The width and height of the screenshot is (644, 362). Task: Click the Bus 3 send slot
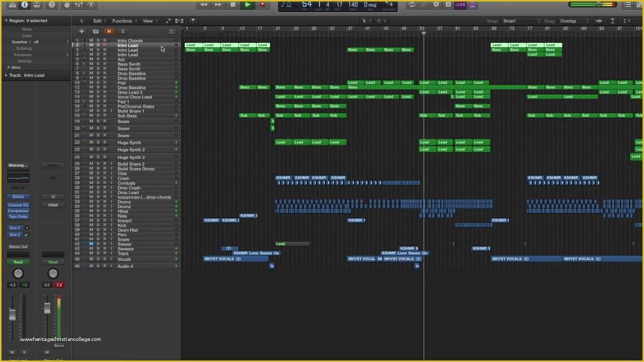15,228
